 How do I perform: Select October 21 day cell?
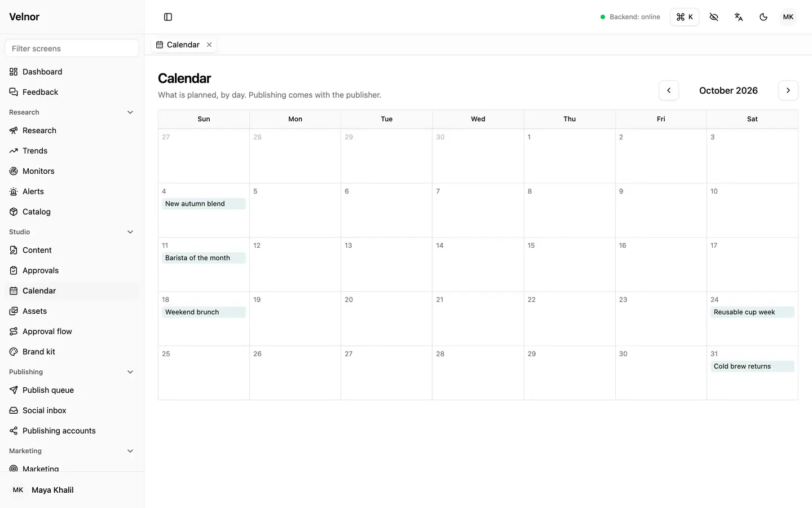click(x=478, y=318)
